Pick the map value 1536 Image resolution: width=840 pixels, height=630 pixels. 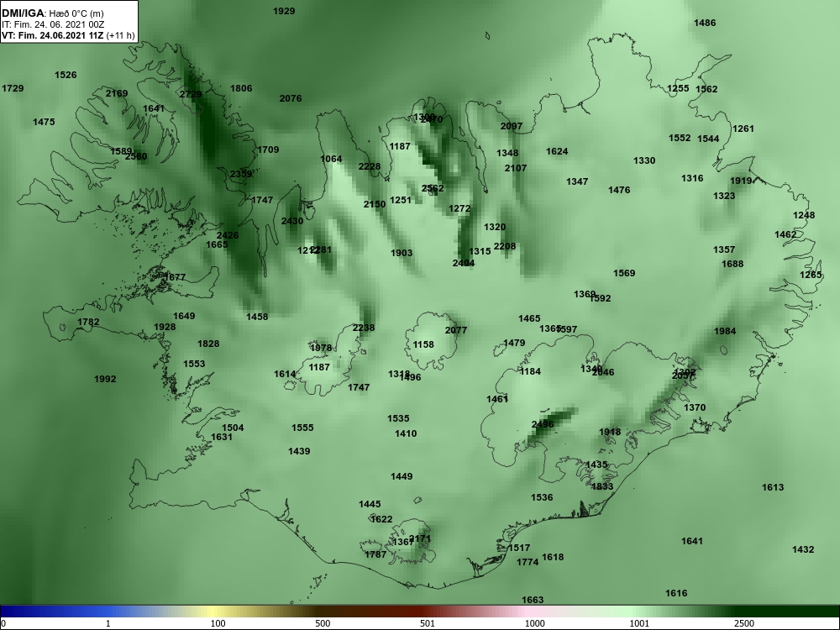coord(542,497)
